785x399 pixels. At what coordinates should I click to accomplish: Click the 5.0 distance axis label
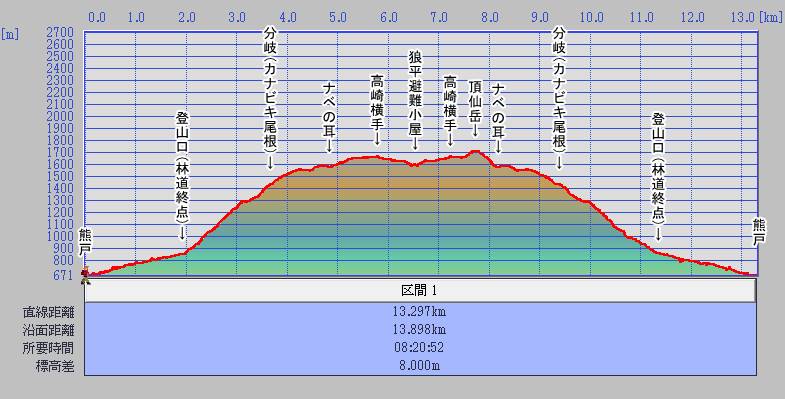coord(338,18)
